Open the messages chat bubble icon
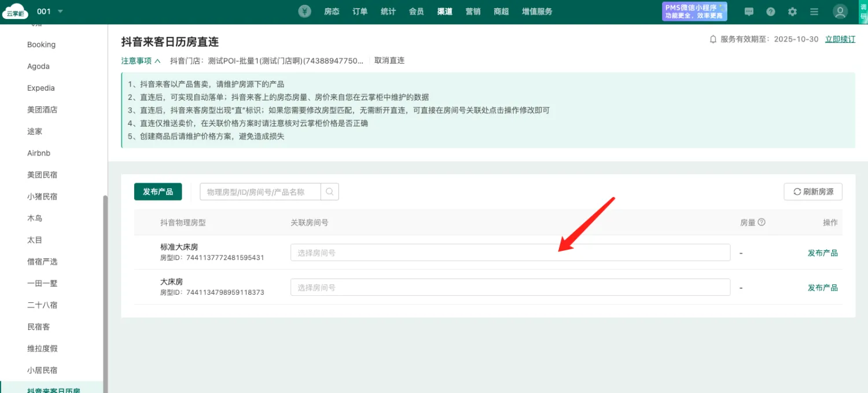868x393 pixels. 749,12
